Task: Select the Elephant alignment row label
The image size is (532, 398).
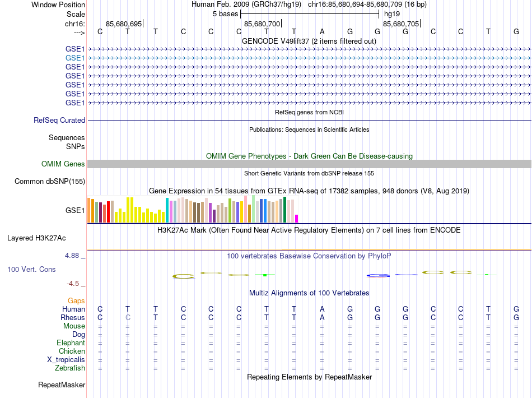Action: pyautogui.click(x=71, y=343)
